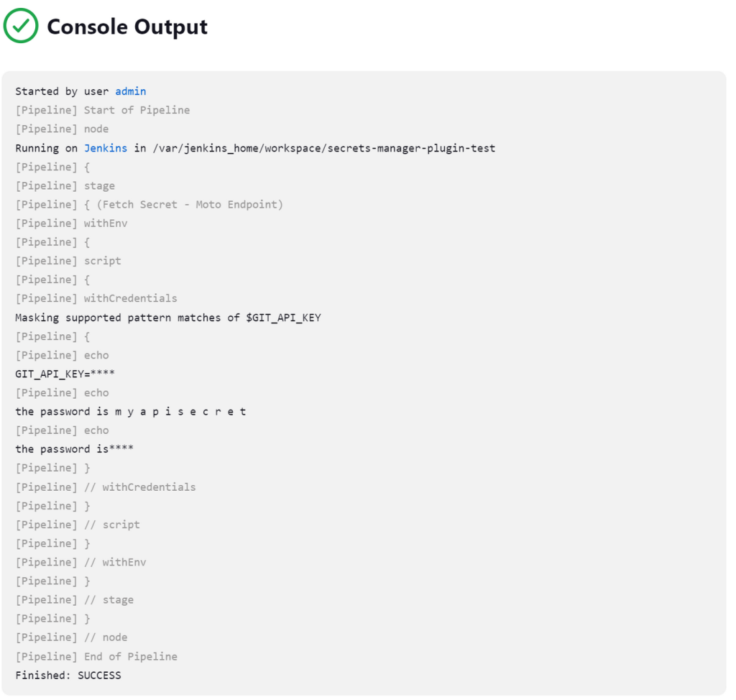Click the '[Pipeline] script' opening log line
Image resolution: width=736 pixels, height=700 pixels.
coord(68,261)
